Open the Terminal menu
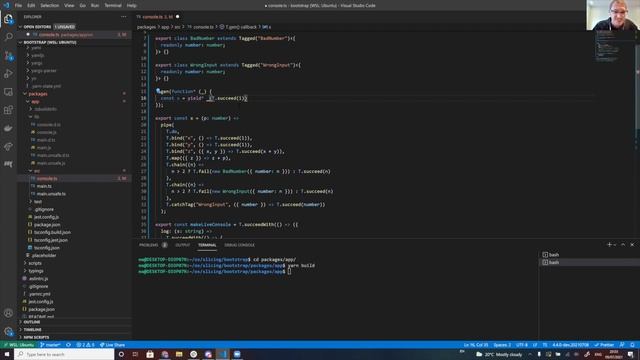The width and height of the screenshot is (640, 360). coord(113,6)
